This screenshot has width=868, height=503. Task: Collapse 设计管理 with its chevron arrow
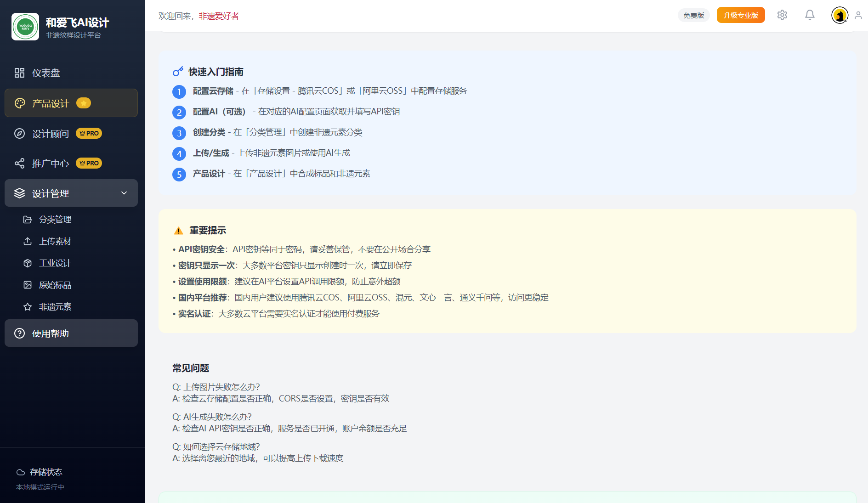pyautogui.click(x=124, y=193)
